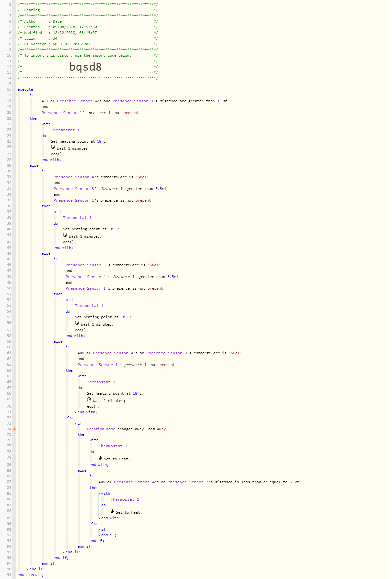Click eco(); on line 42

(69, 242)
